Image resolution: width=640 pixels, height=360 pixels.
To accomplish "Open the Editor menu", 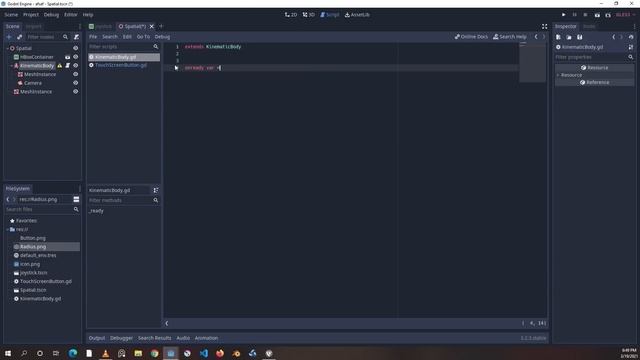I will click(x=71, y=15).
